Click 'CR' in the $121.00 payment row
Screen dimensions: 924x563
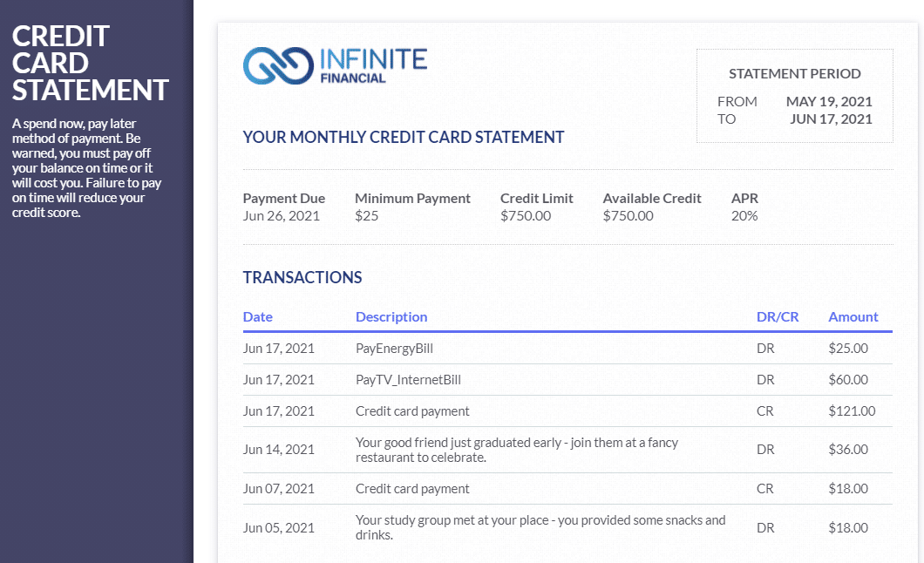click(764, 411)
